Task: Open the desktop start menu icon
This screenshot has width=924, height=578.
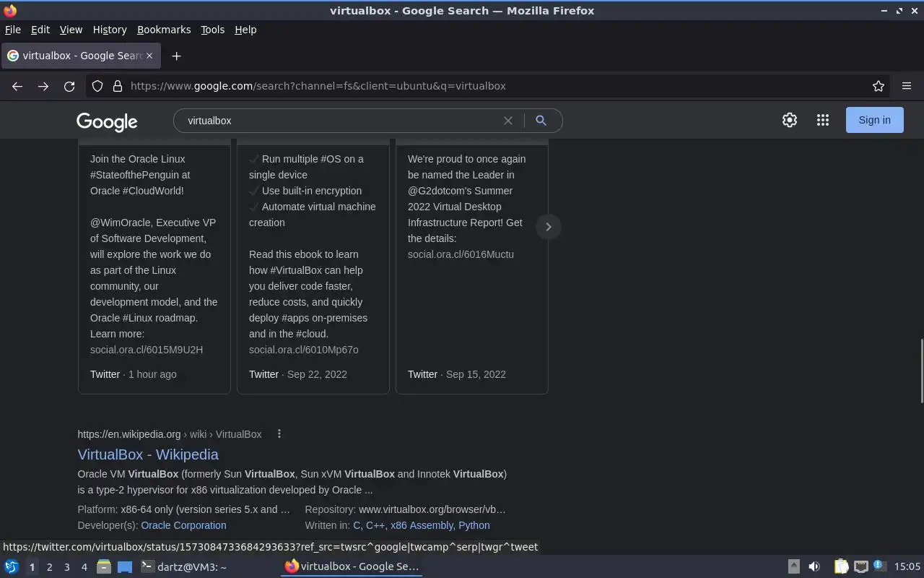Action: pos(12,566)
